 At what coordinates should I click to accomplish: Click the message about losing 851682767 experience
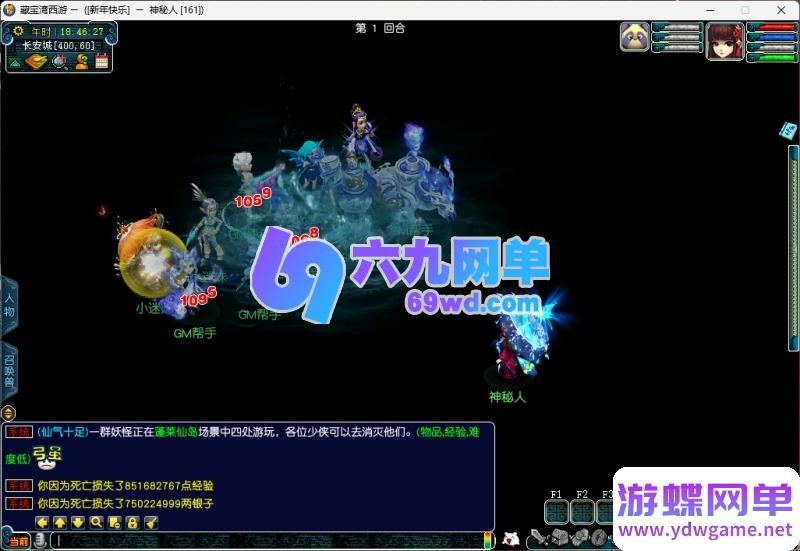[126, 486]
